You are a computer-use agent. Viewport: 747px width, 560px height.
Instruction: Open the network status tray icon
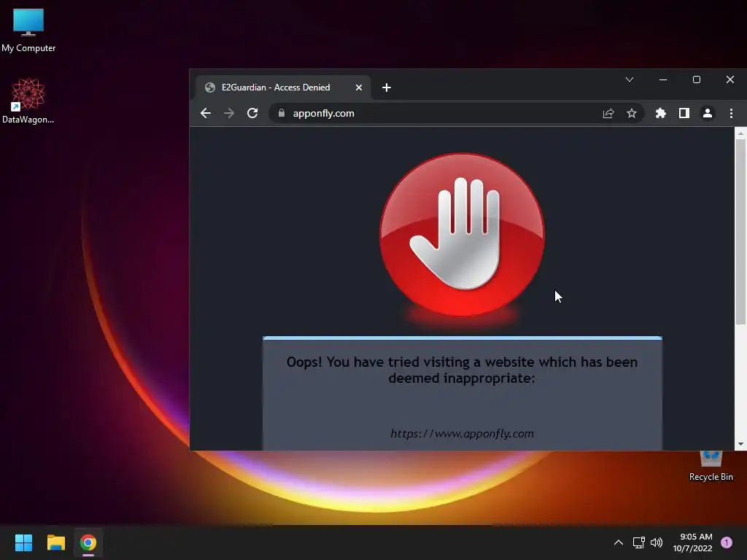point(639,542)
